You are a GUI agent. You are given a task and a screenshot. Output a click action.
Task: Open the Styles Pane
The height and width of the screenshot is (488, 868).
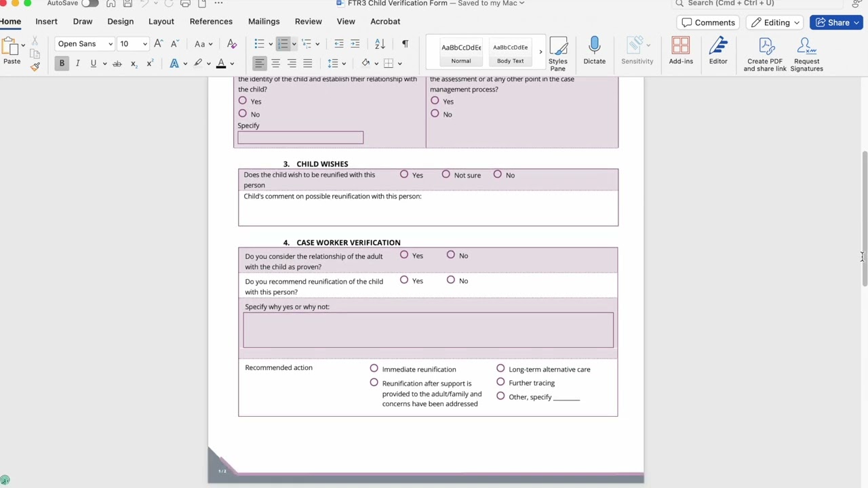coord(558,54)
